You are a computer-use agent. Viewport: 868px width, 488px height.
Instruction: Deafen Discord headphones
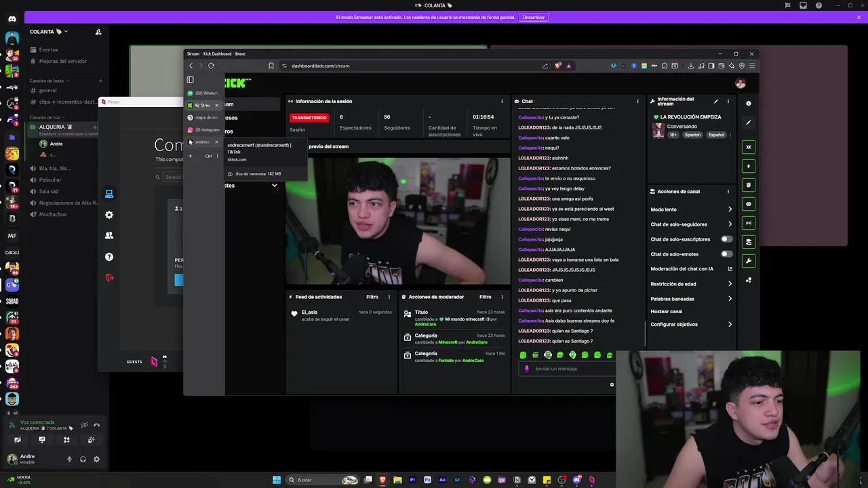click(x=83, y=459)
